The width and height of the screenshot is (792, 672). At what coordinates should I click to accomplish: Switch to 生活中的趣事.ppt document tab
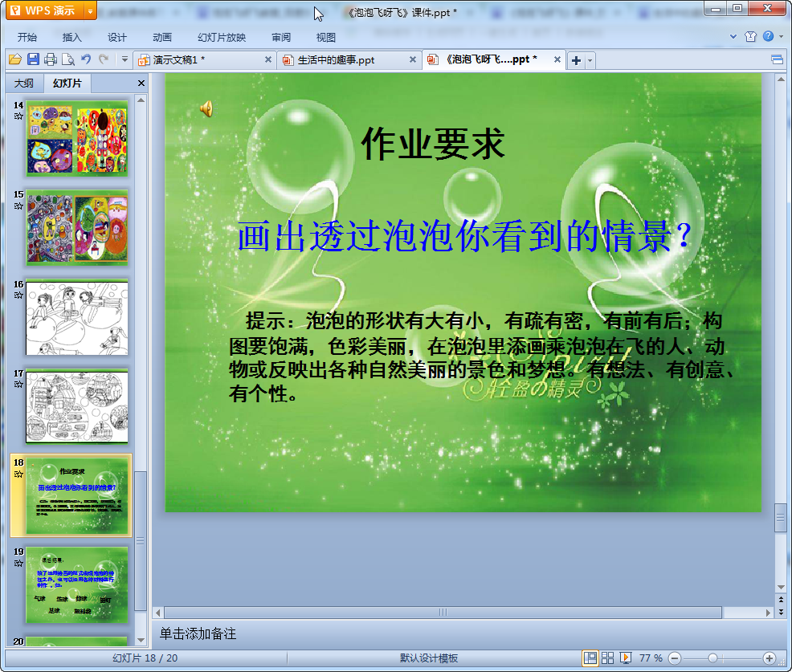(336, 60)
